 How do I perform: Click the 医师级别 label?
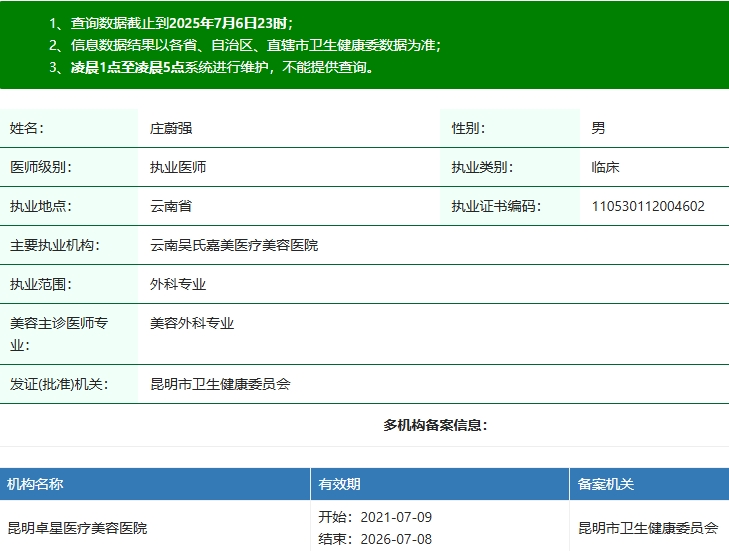coord(41,167)
